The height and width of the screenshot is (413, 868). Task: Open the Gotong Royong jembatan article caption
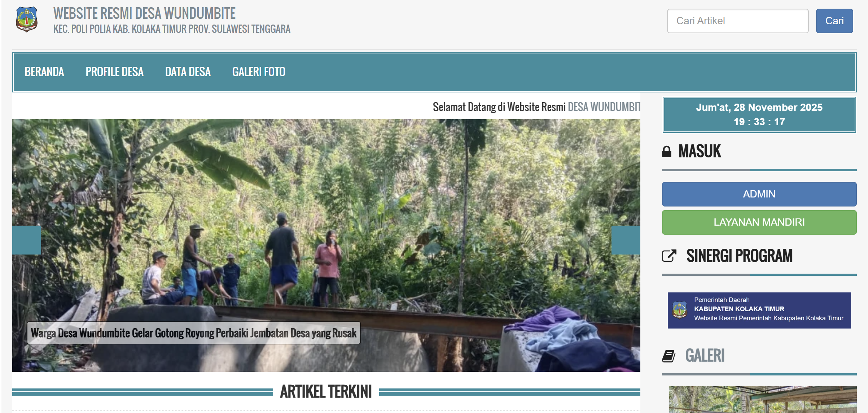194,333
